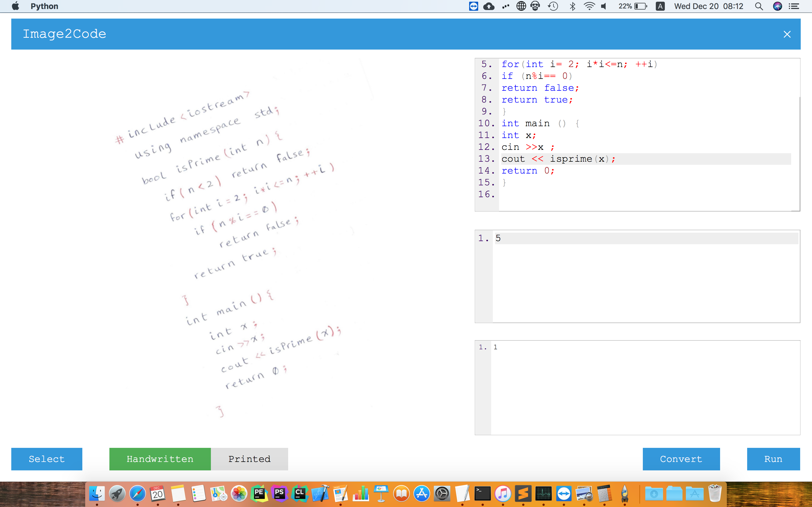This screenshot has width=812, height=507.
Task: Click the TeamViewer menu bar icon
Action: (473, 6)
